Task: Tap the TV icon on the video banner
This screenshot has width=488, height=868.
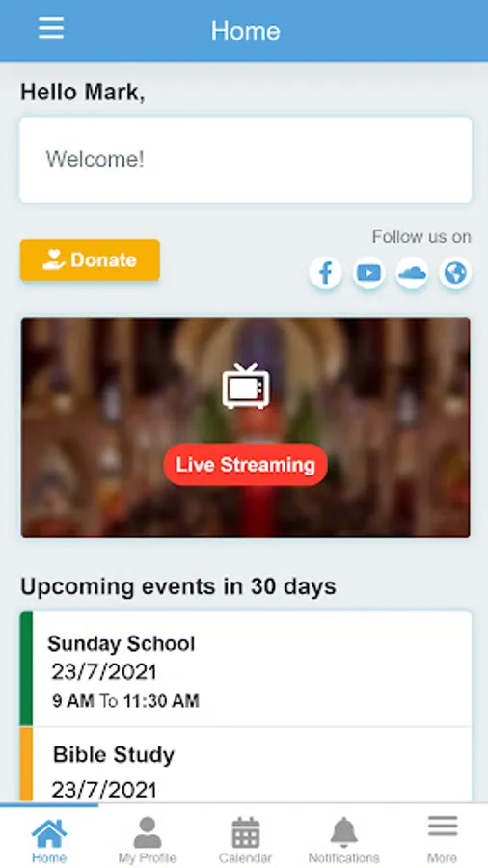Action: [x=246, y=387]
